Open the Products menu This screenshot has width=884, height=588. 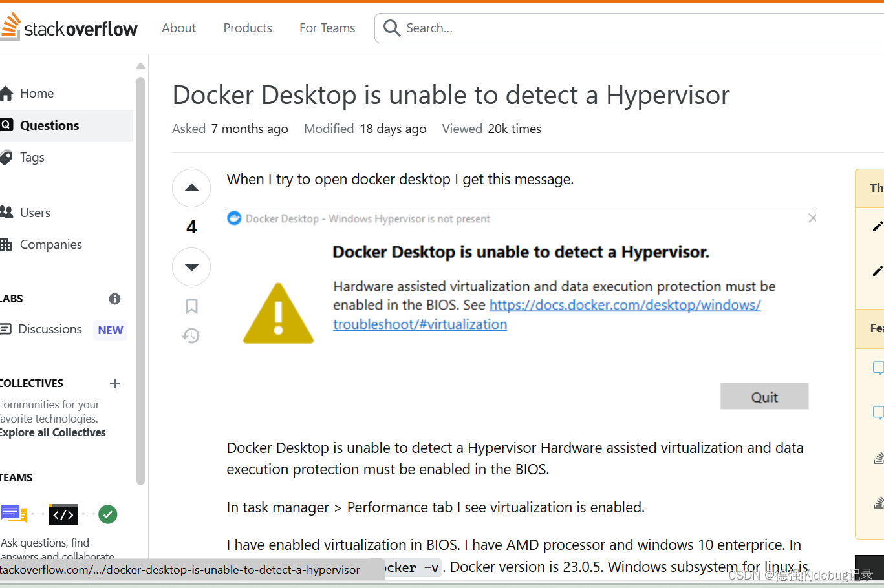(x=248, y=28)
